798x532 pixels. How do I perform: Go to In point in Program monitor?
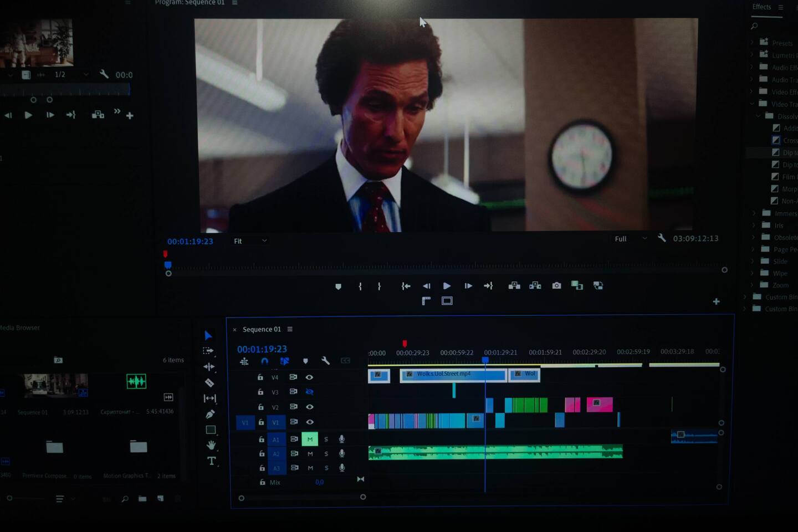406,286
